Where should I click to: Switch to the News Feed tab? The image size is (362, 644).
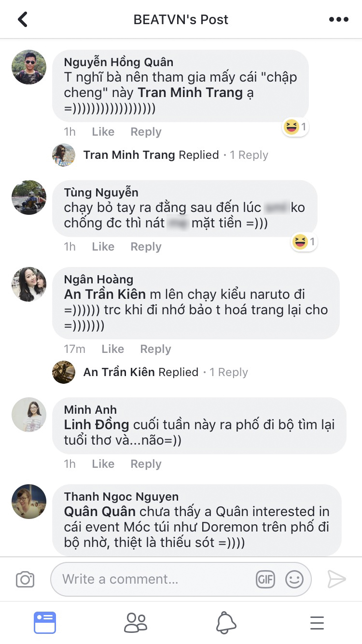pyautogui.click(x=45, y=623)
